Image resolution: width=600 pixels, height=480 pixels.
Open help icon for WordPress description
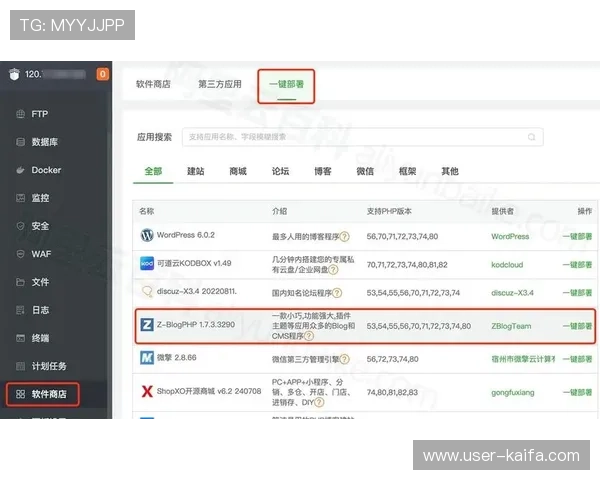click(344, 237)
